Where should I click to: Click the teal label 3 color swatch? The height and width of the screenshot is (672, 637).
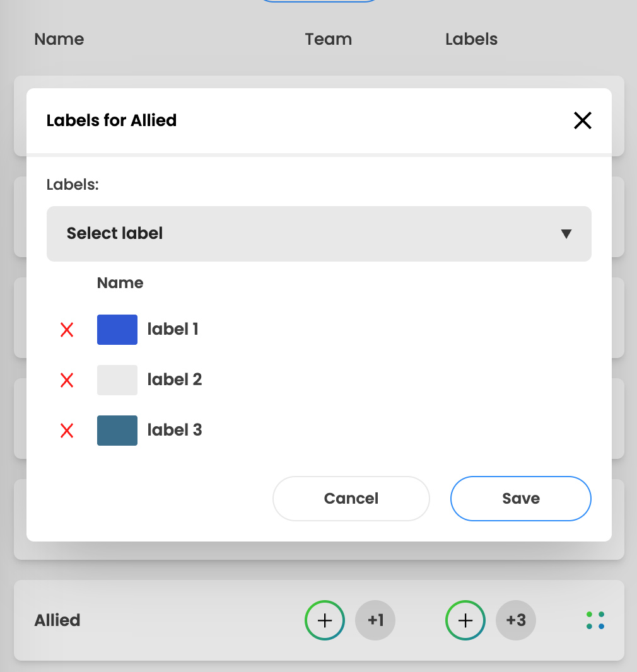point(117,431)
